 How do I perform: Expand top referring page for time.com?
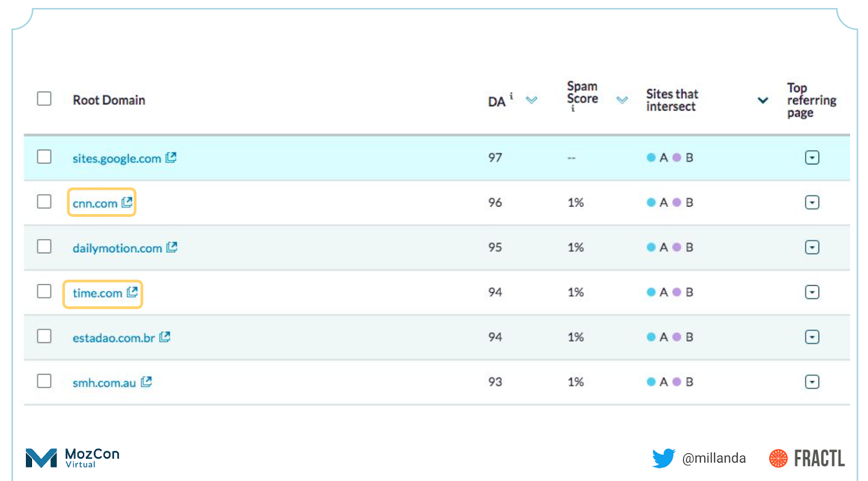pyautogui.click(x=812, y=292)
